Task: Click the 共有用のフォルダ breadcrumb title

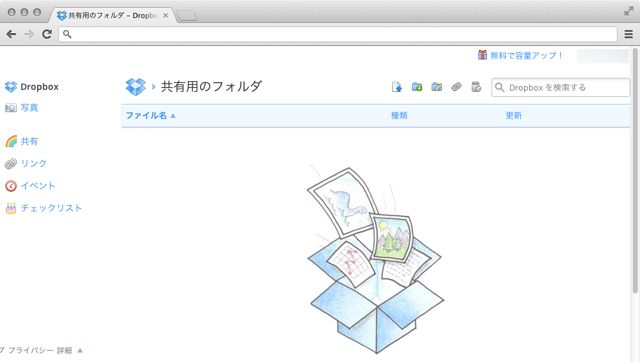Action: (211, 87)
